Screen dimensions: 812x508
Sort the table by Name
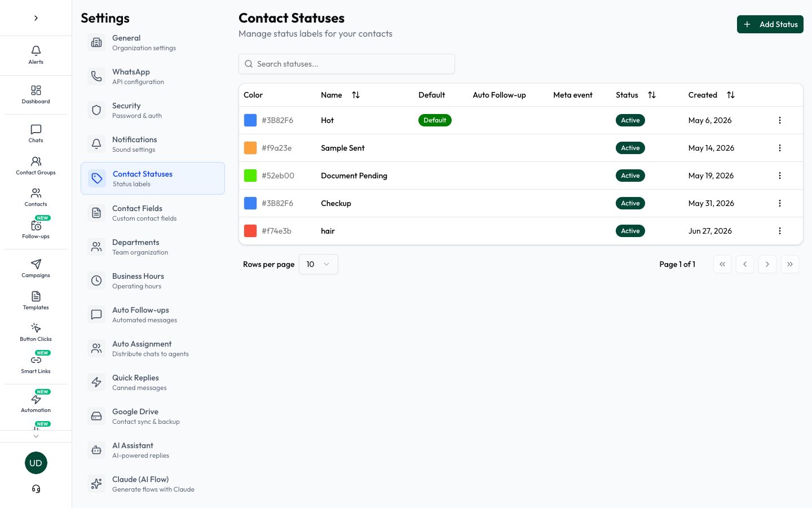point(356,95)
